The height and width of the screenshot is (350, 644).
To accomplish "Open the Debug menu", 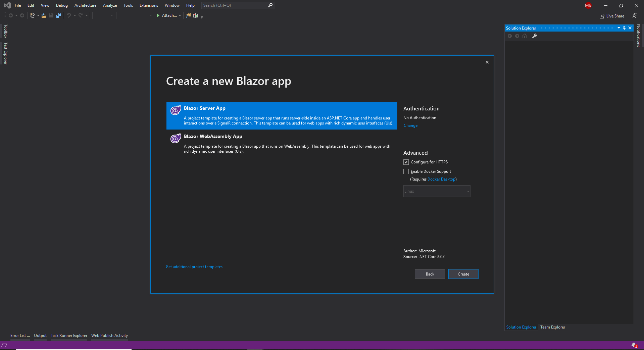I will point(62,5).
